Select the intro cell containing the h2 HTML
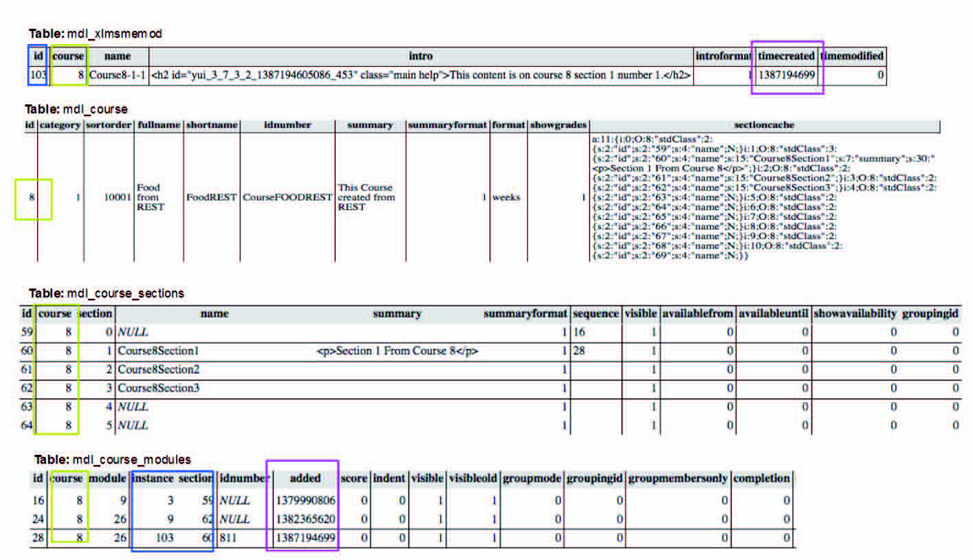This screenshot has height=560, width=973. [421, 75]
